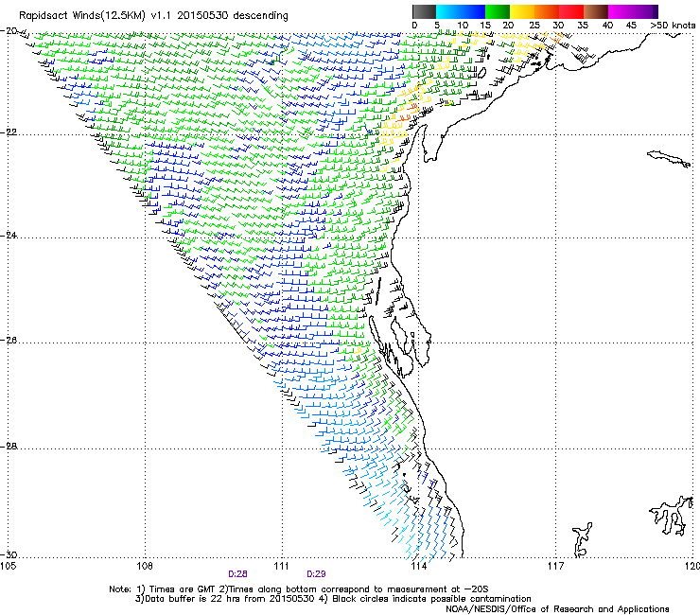
Task: Click the '-22' latitude axis label
Action: (9, 132)
